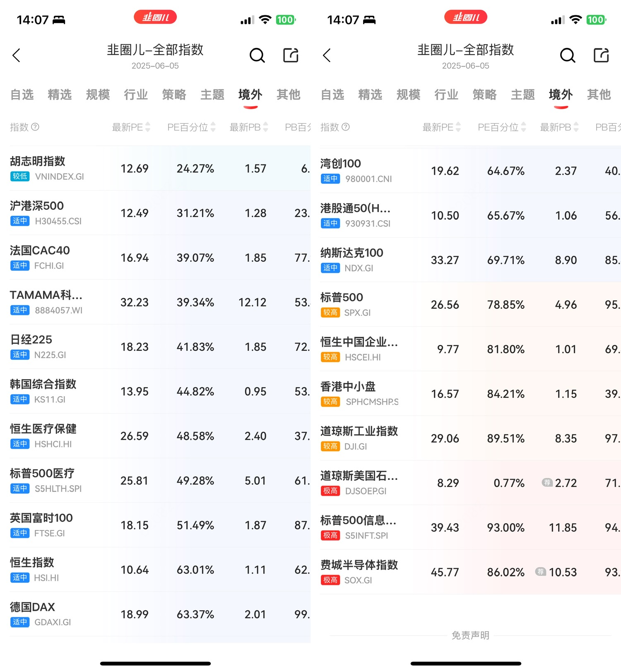
Task: Sort by PE百分位 in right screen
Action: [502, 127]
